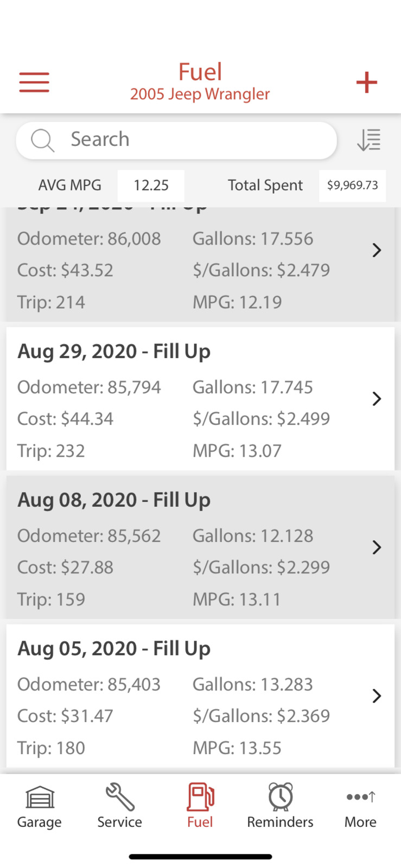This screenshot has width=401, height=868.
Task: Tap the Total Spent $9,969.73 value
Action: 352,186
